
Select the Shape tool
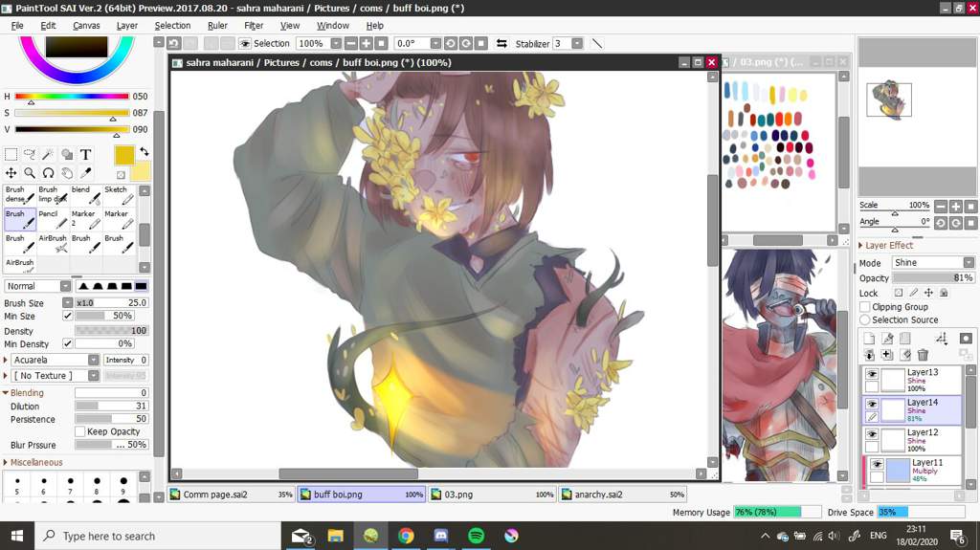[x=67, y=154]
